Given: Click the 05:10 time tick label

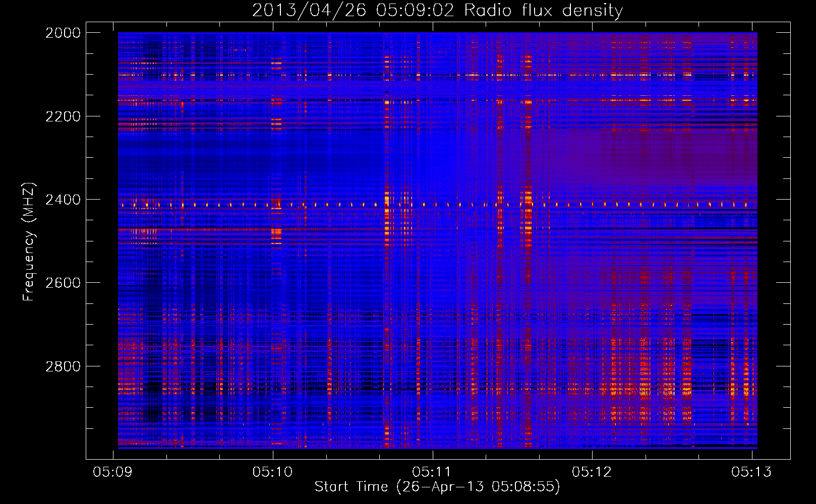Looking at the screenshot, I should click(x=273, y=472).
